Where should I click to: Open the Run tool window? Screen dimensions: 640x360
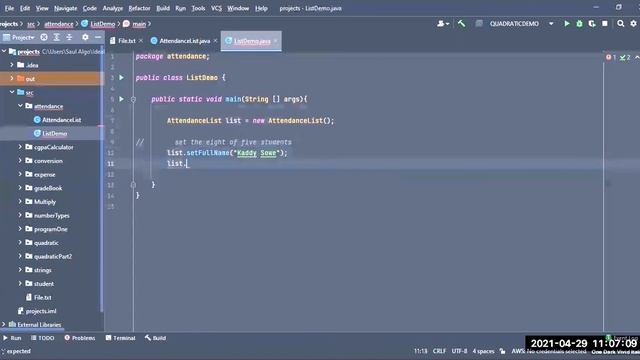[12, 338]
